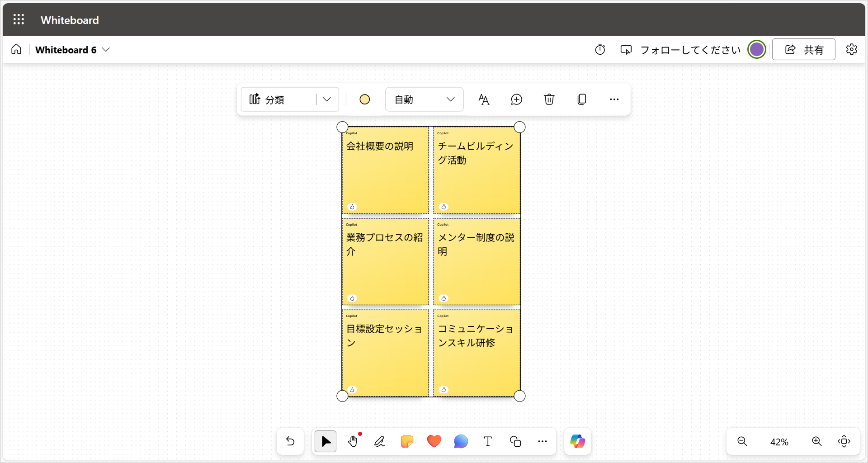This screenshot has height=463, width=868.
Task: Delete the selected notes with trash icon
Action: (x=549, y=99)
